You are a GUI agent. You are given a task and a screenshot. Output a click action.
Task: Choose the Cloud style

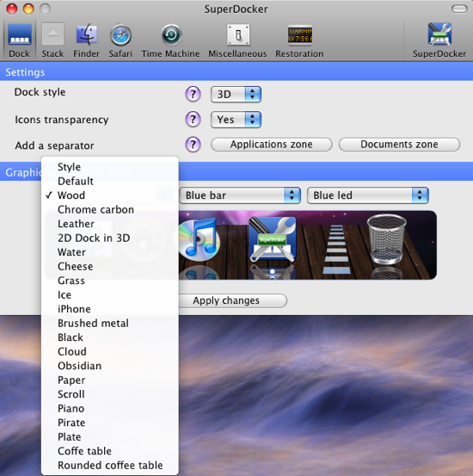pyautogui.click(x=110, y=352)
